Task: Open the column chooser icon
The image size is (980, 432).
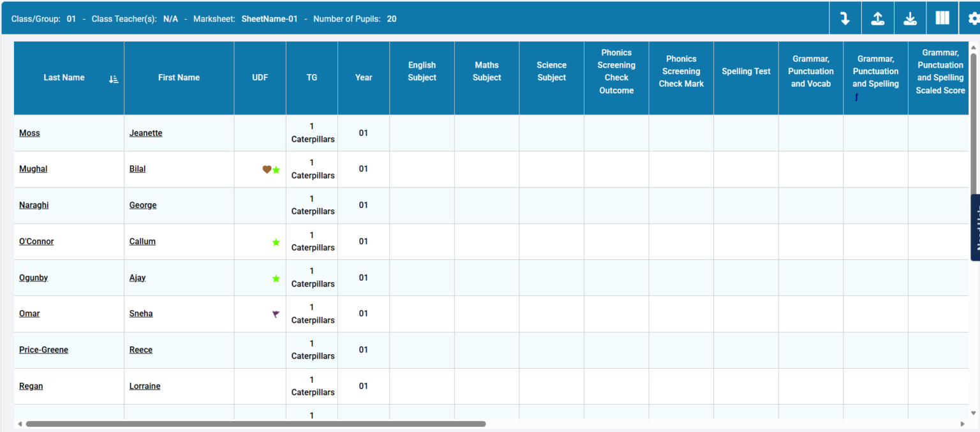Action: click(942, 19)
